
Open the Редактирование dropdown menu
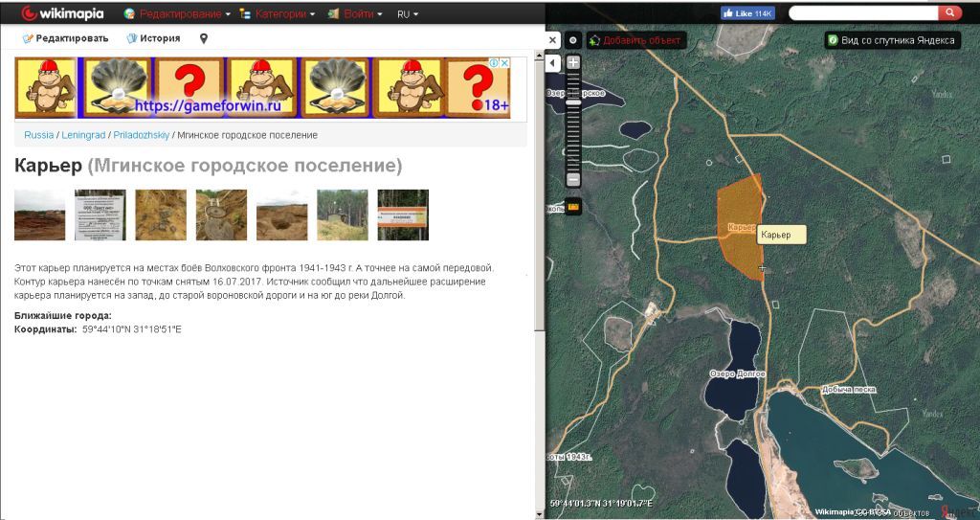177,14
